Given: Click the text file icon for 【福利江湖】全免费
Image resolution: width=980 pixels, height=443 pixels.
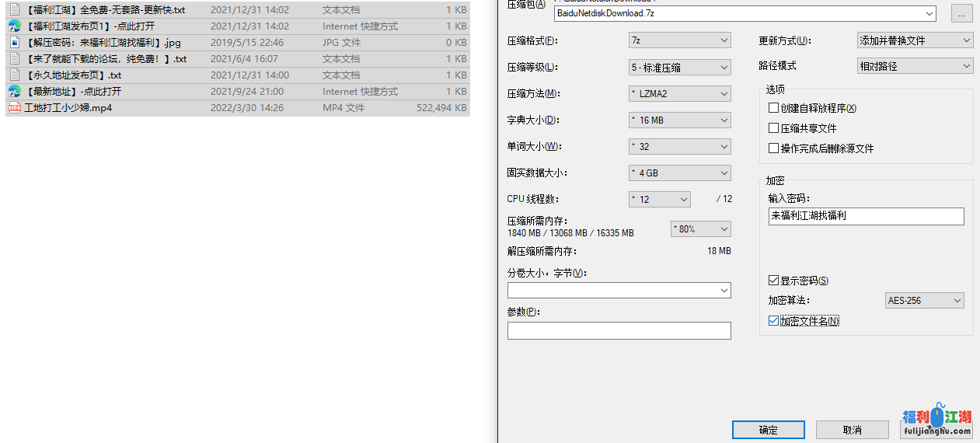Looking at the screenshot, I should 14,10.
